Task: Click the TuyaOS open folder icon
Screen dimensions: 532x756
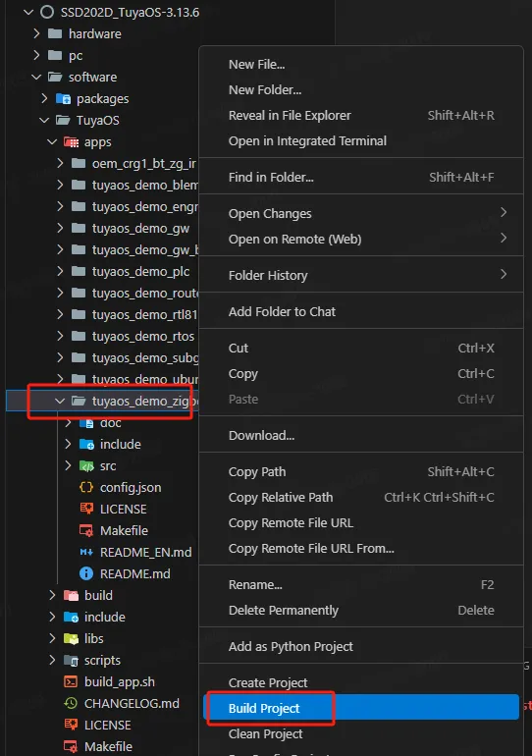Action: coord(63,120)
